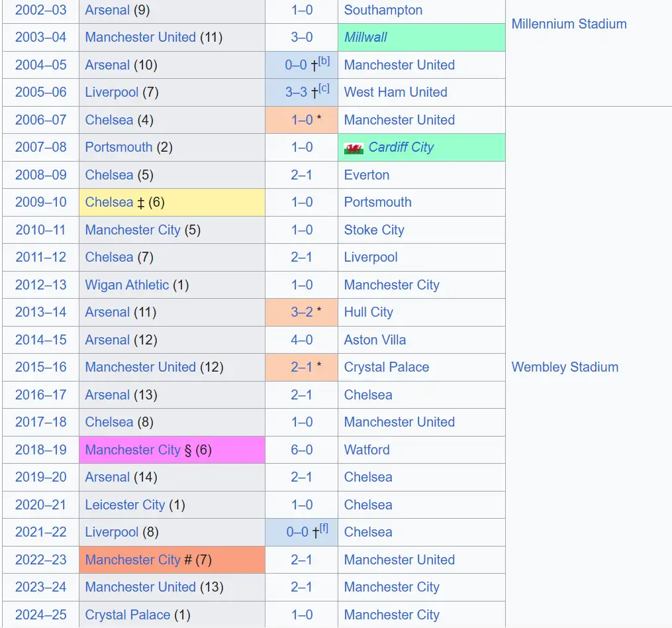The height and width of the screenshot is (628, 672).
Task: Click Manchester United runner-up in 2006–07 row
Action: 399,120
